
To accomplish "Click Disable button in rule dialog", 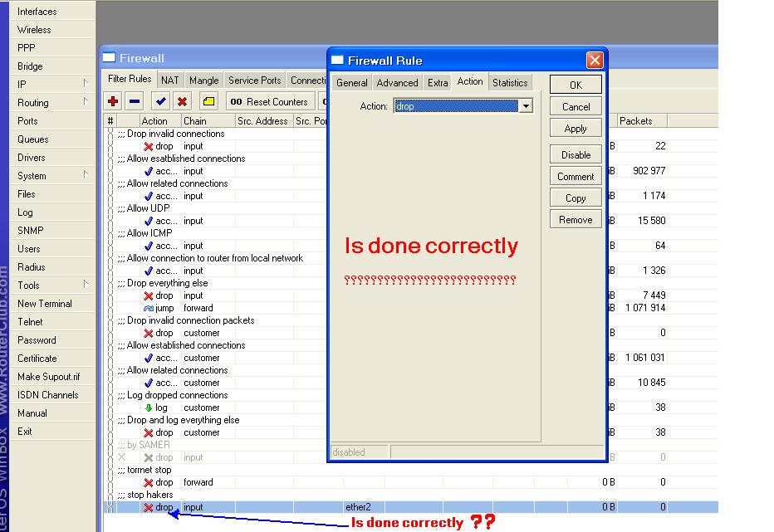I will [x=576, y=155].
